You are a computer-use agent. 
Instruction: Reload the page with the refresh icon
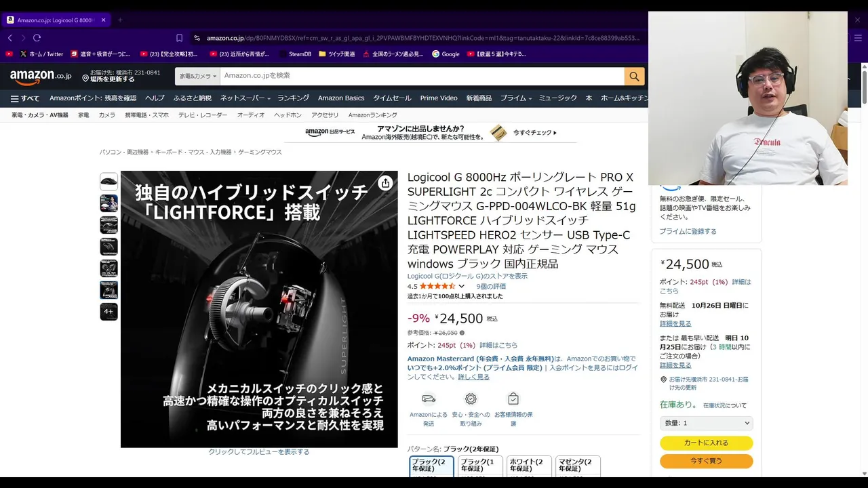(x=37, y=38)
